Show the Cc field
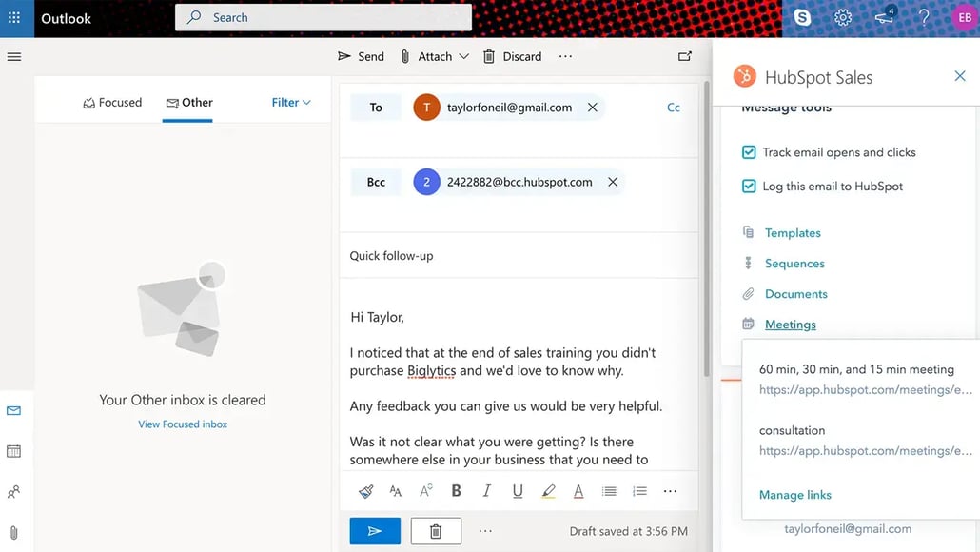Viewport: 980px width, 552px height. pos(673,108)
